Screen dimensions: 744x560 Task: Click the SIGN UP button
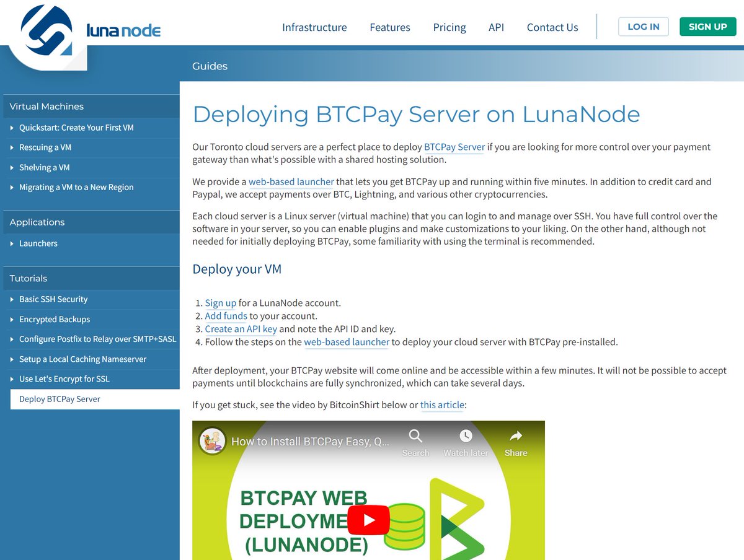tap(707, 27)
